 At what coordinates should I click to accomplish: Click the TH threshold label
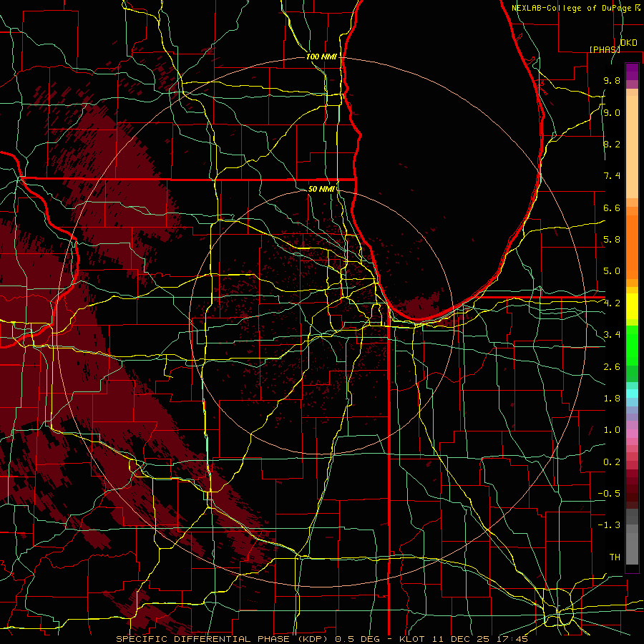615,557
